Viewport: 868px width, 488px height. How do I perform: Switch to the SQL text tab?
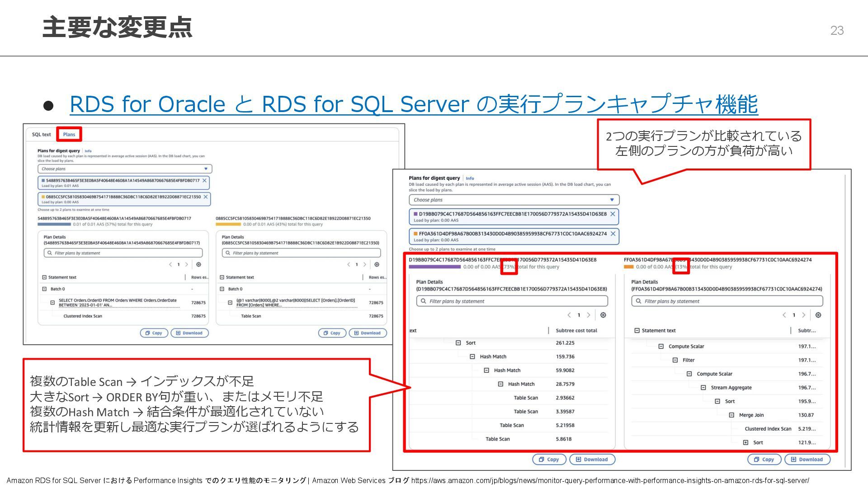(x=42, y=134)
